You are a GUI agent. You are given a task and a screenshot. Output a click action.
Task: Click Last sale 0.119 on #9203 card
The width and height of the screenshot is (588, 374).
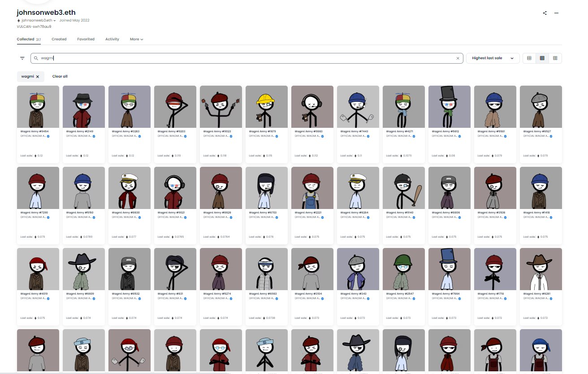(x=170, y=156)
